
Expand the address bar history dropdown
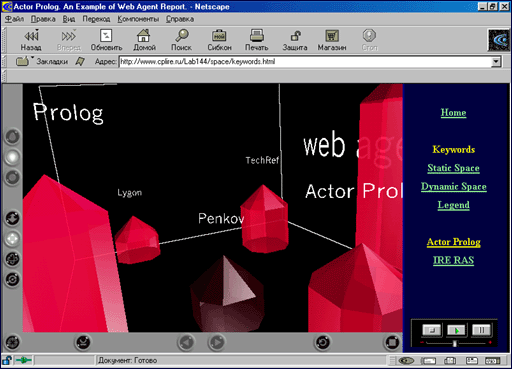(x=496, y=62)
